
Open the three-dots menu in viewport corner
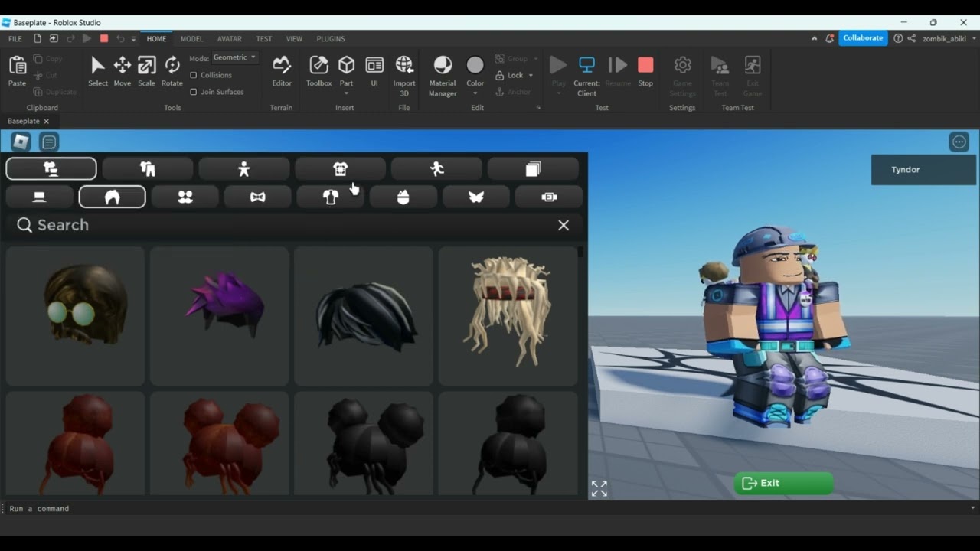959,142
